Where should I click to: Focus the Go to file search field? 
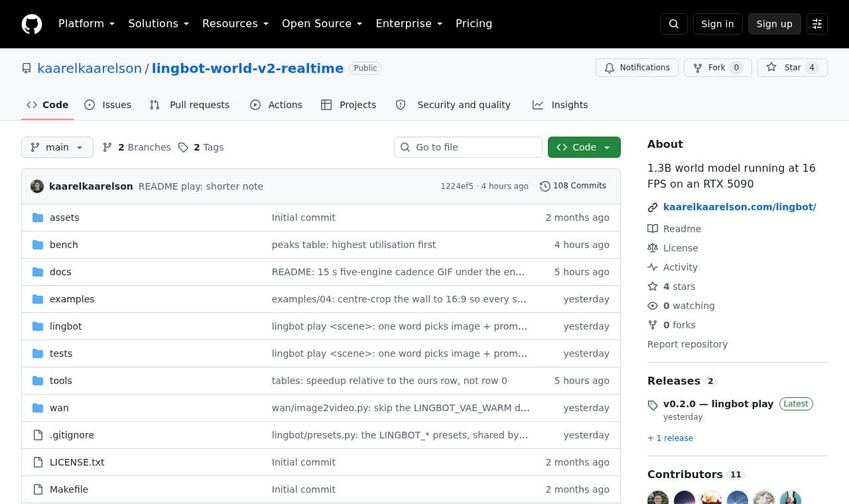click(x=468, y=147)
